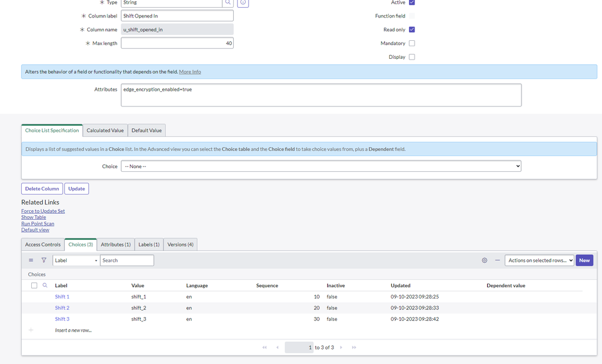
Task: Click the sequence 30 cell
Action: click(x=317, y=319)
